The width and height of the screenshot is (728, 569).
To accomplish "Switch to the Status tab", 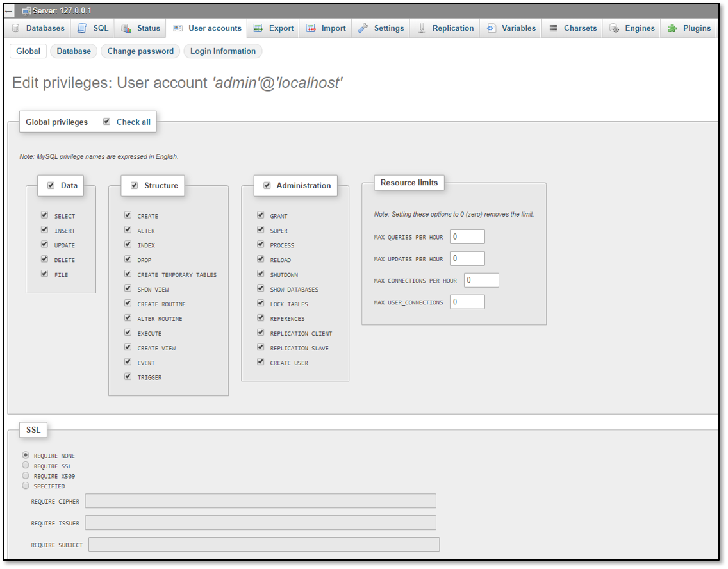I will 141,28.
